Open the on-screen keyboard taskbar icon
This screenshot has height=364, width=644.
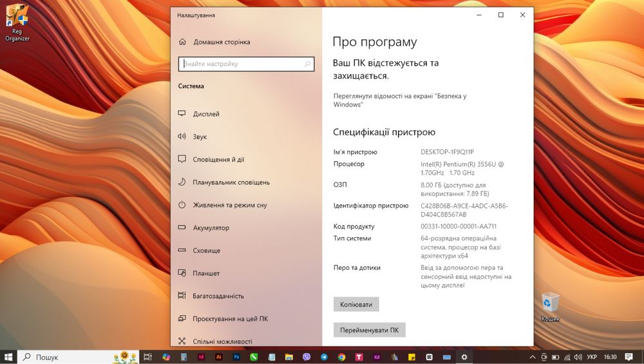tap(447, 357)
